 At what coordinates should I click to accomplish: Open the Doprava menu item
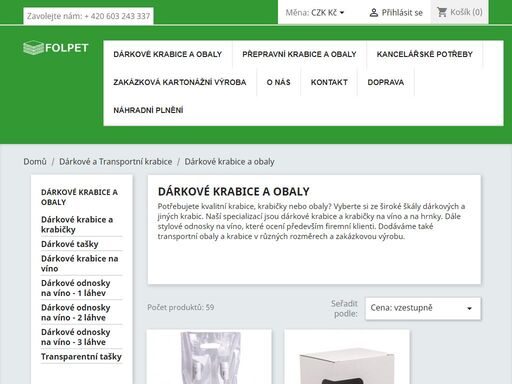(386, 82)
